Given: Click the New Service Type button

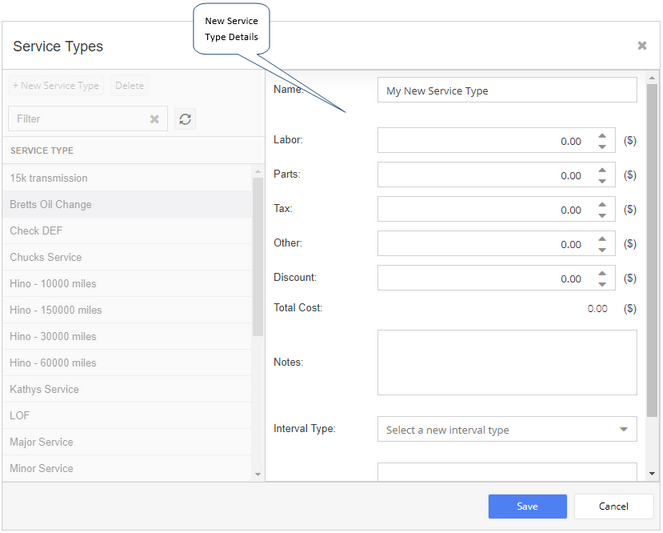Looking at the screenshot, I should point(56,85).
